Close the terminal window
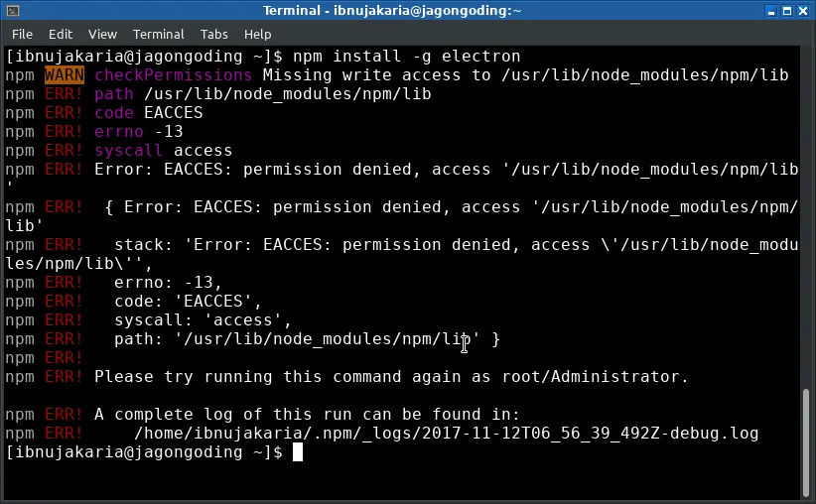The height and width of the screenshot is (504, 816). (x=803, y=11)
